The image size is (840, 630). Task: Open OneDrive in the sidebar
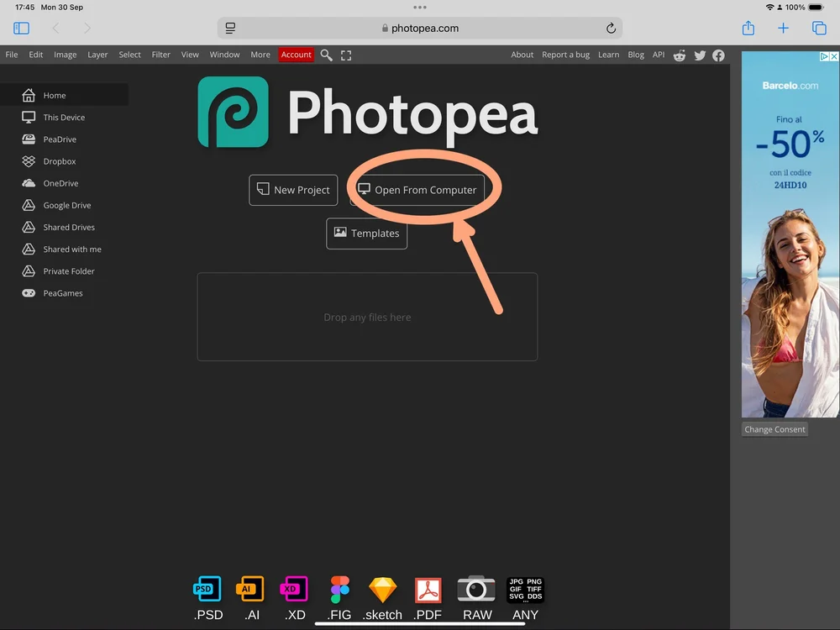pos(65,182)
